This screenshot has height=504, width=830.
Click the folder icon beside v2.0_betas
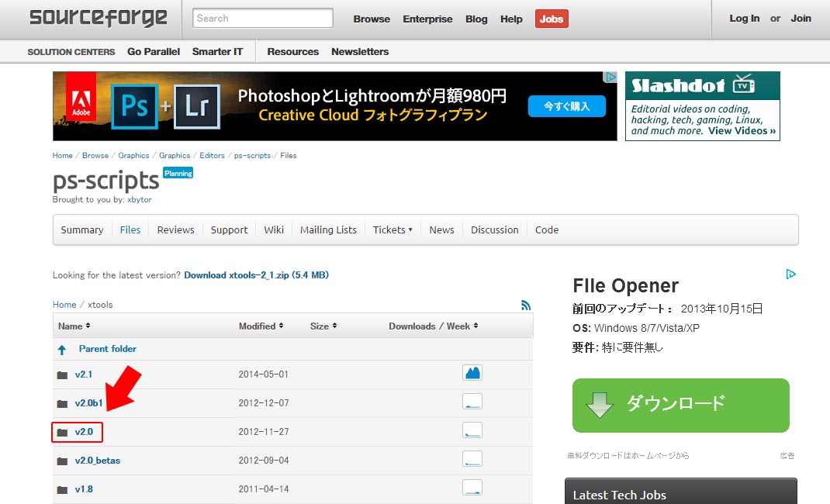pos(63,461)
